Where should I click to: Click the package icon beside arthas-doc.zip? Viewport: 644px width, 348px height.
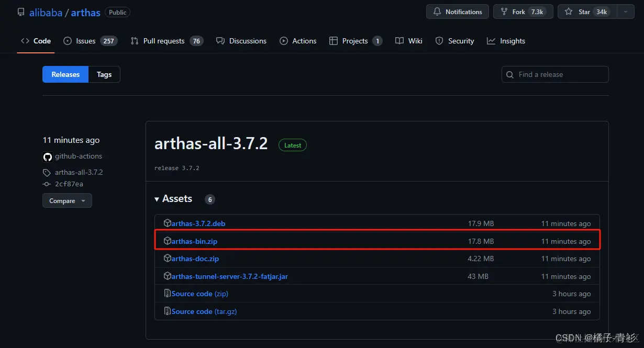[x=168, y=258]
